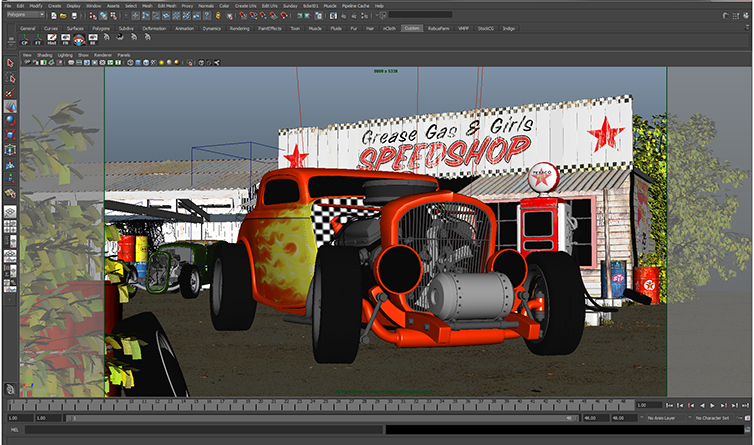Switch to the Indigo shelf tab

[x=509, y=28]
